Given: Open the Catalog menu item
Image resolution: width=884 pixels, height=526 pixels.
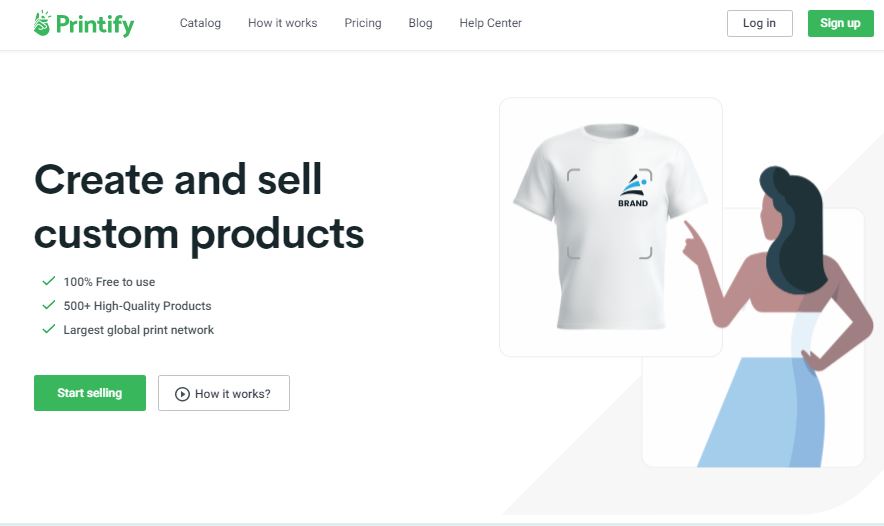Looking at the screenshot, I should click(200, 23).
